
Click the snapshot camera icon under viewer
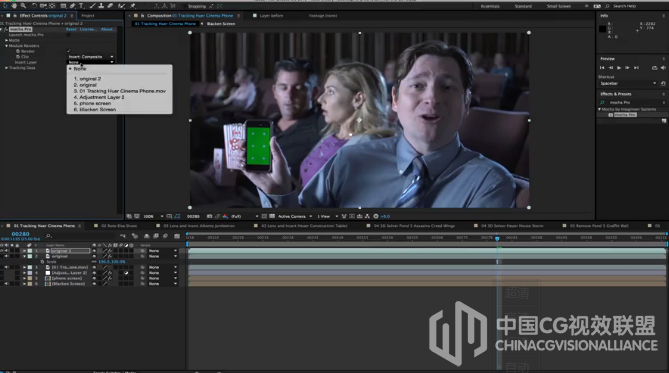[x=209, y=216]
